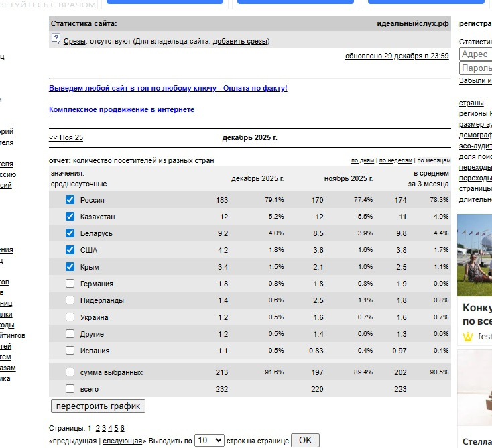Uncheck the Казахстан checkbox
The image size is (492, 448).
point(70,217)
